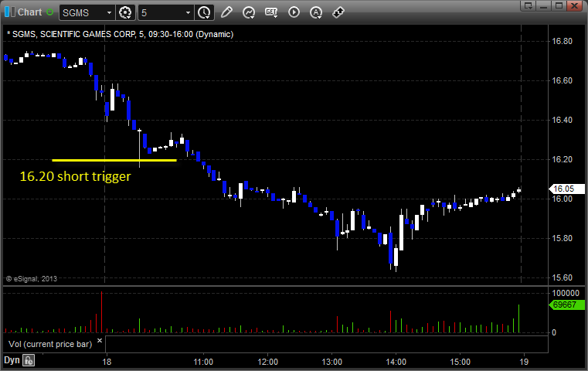Viewport: 588px width, 371px height.
Task: Close the Vol study panel with X
Action: (x=100, y=341)
